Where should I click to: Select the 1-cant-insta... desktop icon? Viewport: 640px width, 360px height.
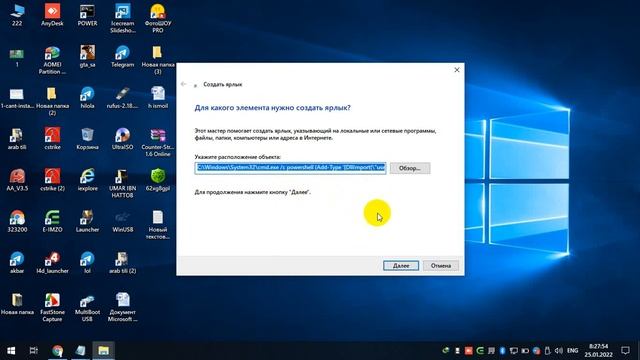pos(17,98)
